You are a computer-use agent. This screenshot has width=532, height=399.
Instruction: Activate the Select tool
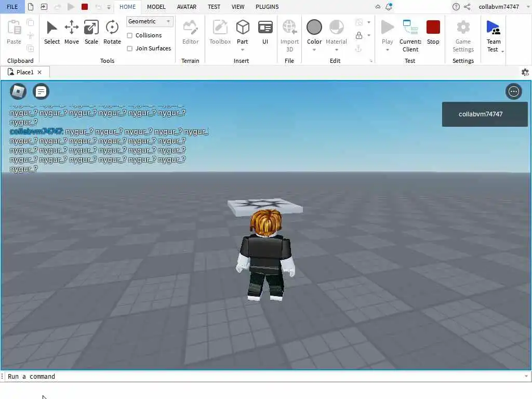[51, 32]
